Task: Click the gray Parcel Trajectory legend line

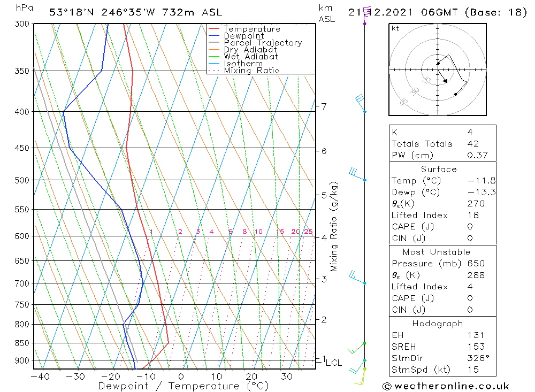Action: pyautogui.click(x=214, y=42)
